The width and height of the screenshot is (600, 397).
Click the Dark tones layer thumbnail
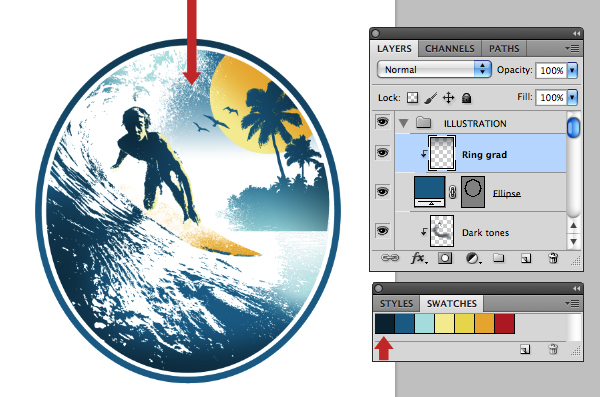pyautogui.click(x=442, y=231)
